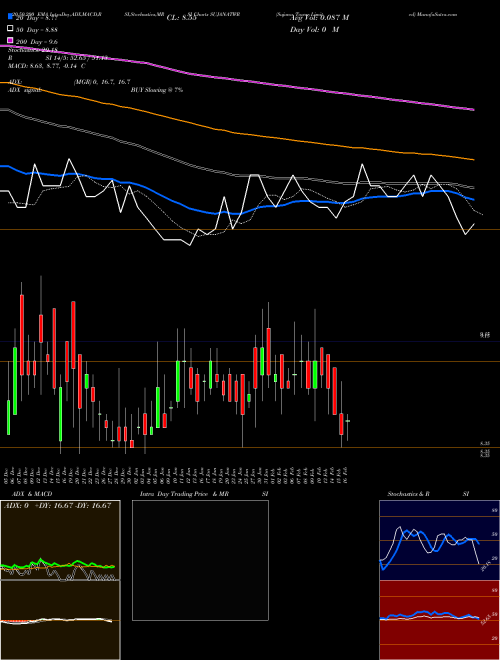Select the '200 Day = 9.6' legend text

pos(37,42)
